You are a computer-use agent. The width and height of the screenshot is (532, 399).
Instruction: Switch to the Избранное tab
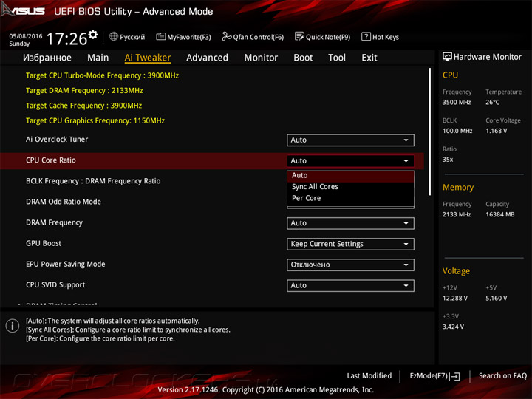point(47,58)
